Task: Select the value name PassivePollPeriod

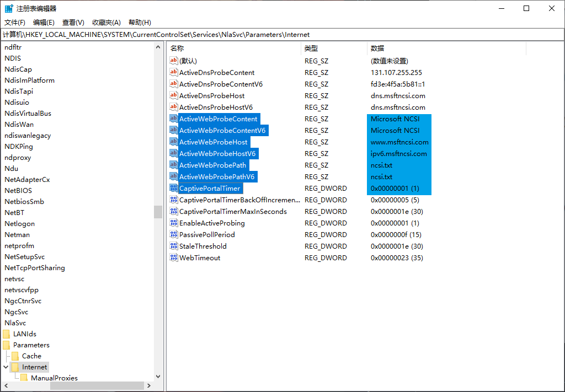Action: click(x=207, y=235)
